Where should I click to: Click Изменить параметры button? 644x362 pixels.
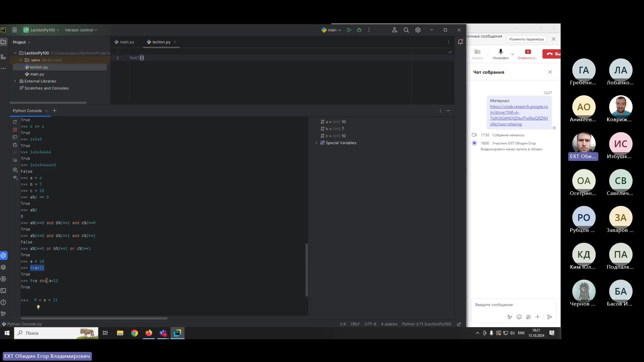point(526,39)
